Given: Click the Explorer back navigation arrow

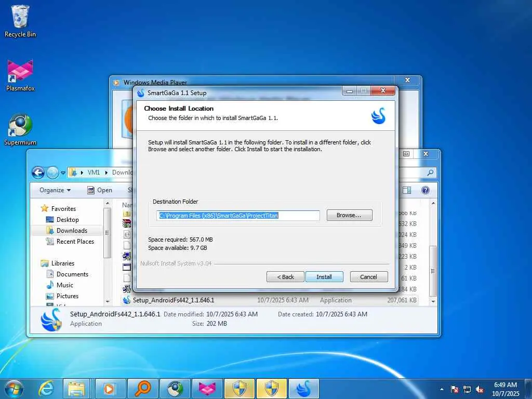Looking at the screenshot, I should [38, 172].
